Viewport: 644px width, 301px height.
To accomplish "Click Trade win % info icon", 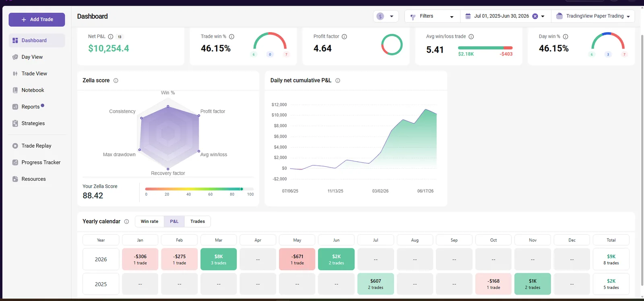I will click(x=232, y=37).
